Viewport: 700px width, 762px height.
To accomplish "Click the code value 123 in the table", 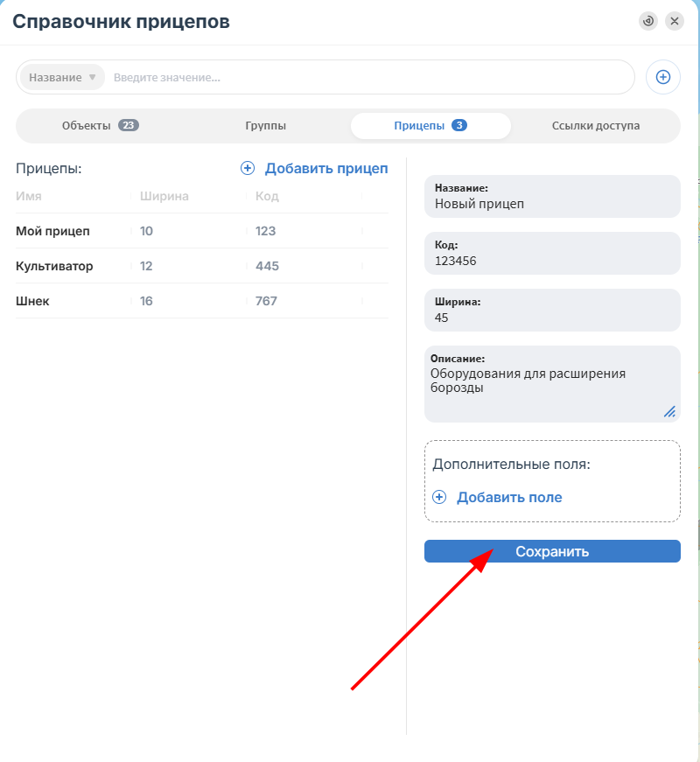I will click(265, 231).
